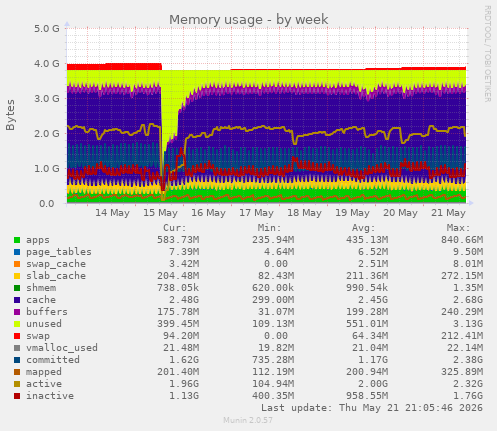Click the dark green shmem legend swatch
Image resolution: width=497 pixels, height=431 pixels.
[17, 288]
